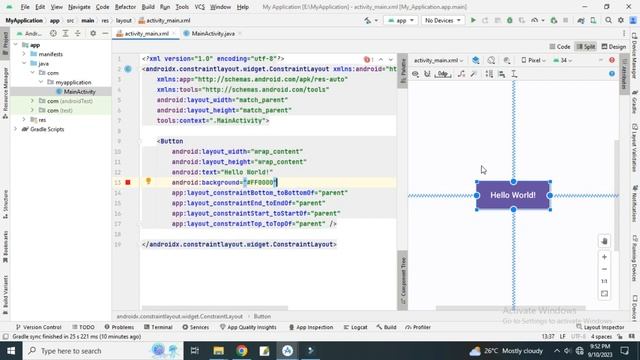The image size is (640, 360).
Task: Open the Problems tool window
Action: (x=119, y=327)
